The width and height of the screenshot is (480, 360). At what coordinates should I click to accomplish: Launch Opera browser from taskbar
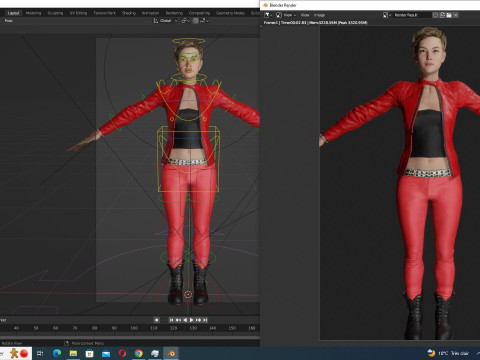pos(122,353)
